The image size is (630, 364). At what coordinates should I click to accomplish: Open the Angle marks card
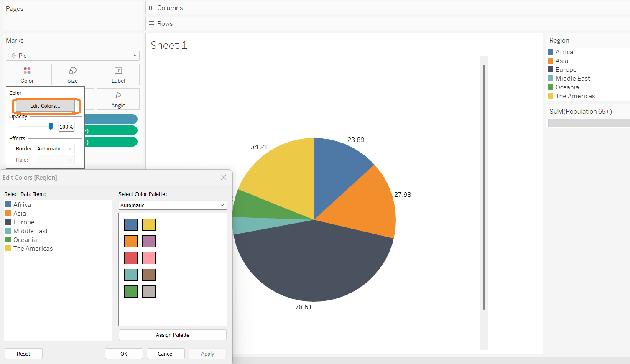[118, 99]
